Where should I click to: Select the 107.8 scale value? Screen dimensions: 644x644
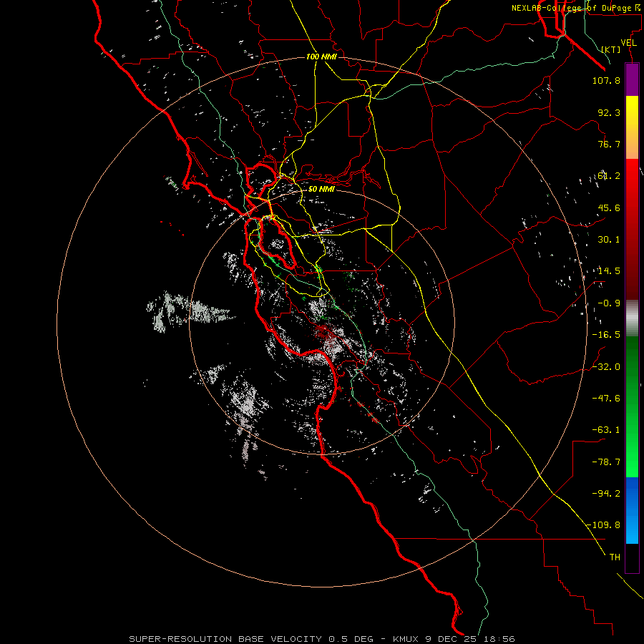click(606, 80)
